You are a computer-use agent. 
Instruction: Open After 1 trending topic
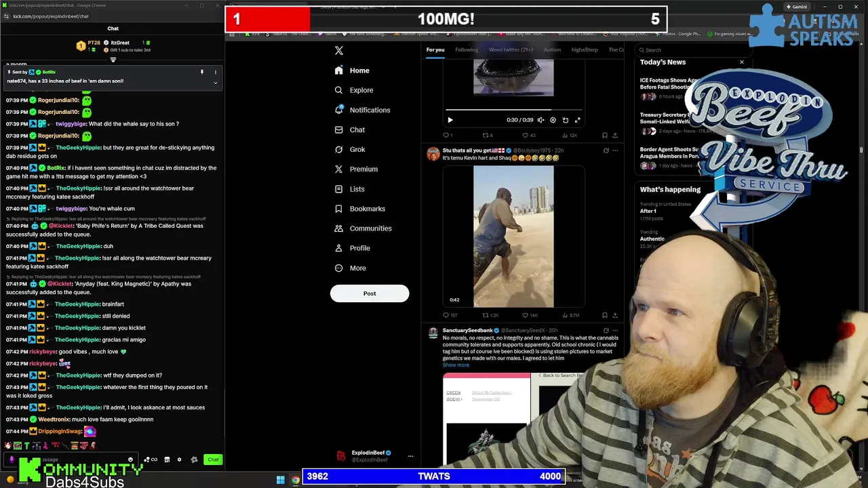coord(648,211)
